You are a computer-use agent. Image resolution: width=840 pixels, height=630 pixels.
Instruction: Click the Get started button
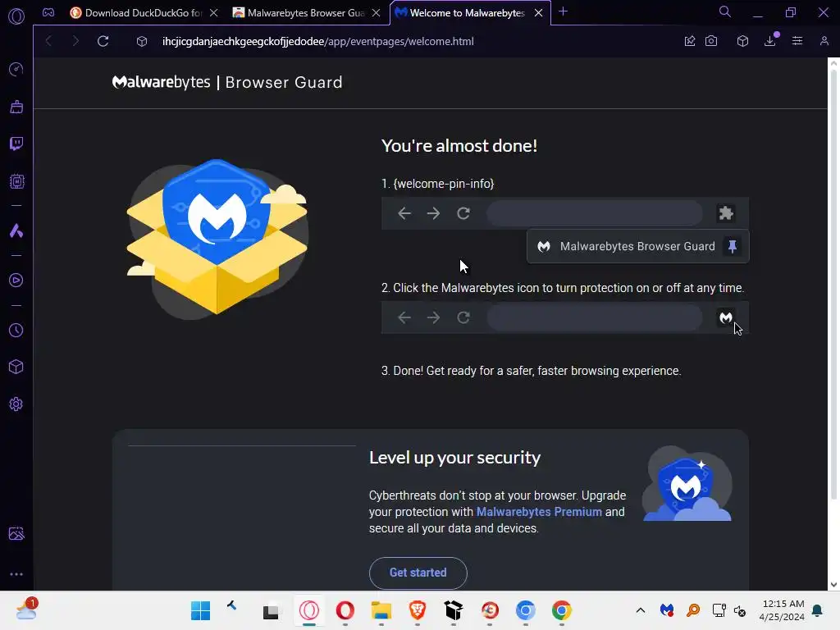(x=418, y=573)
